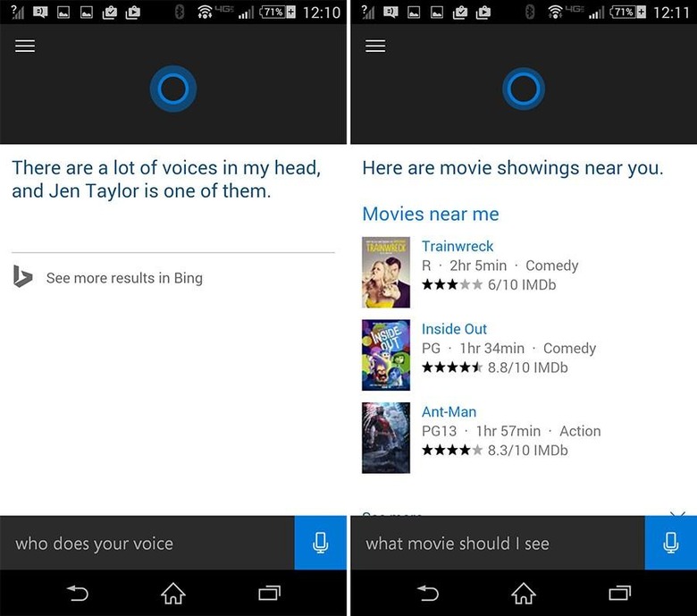The image size is (697, 616).
Task: Tap Wi-Fi status icon on left screen
Action: coord(205,12)
